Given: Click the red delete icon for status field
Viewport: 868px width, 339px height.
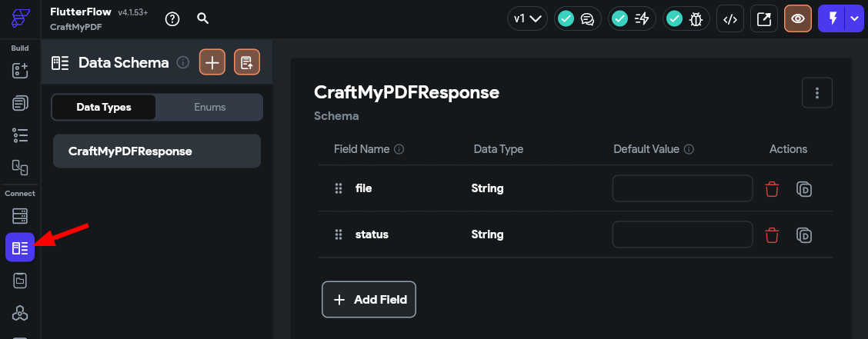Looking at the screenshot, I should click(x=772, y=234).
